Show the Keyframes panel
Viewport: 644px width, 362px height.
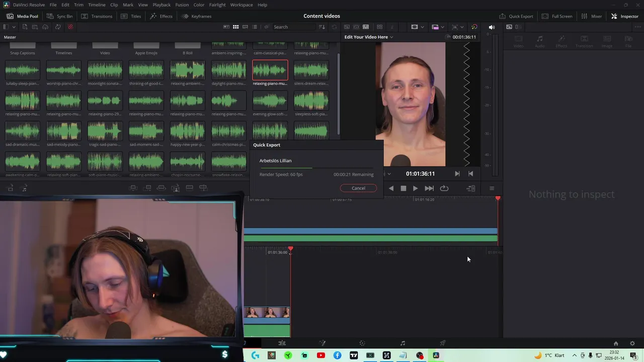pyautogui.click(x=197, y=16)
